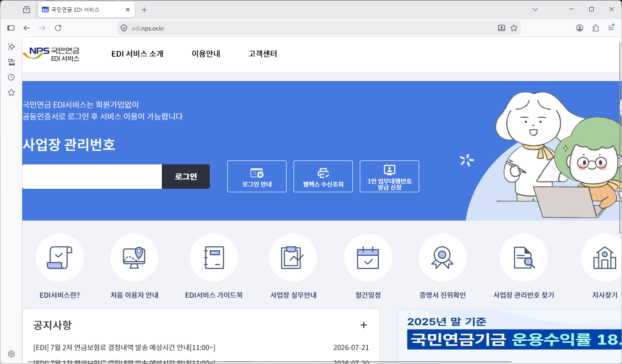622x364 pixels.
Task: Open the 이용안내 menu
Action: 206,54
